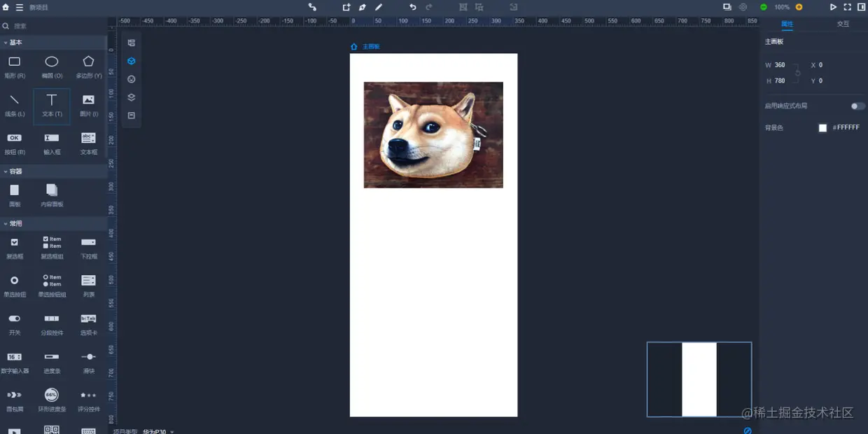The width and height of the screenshot is (868, 434).
Task: Pick the list widget
Action: point(88,285)
